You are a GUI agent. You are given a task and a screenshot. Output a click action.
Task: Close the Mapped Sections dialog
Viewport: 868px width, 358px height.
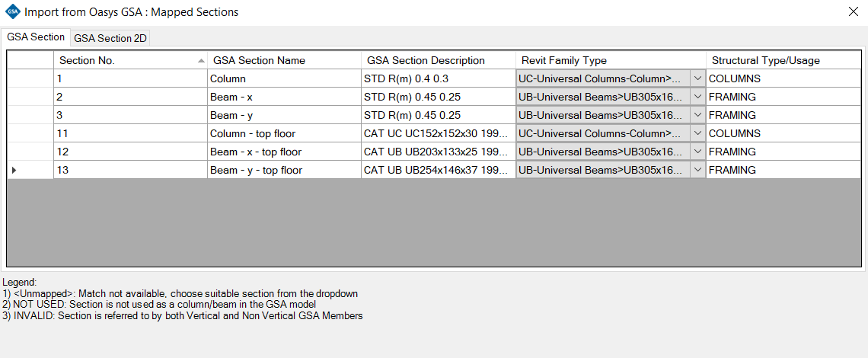point(854,11)
